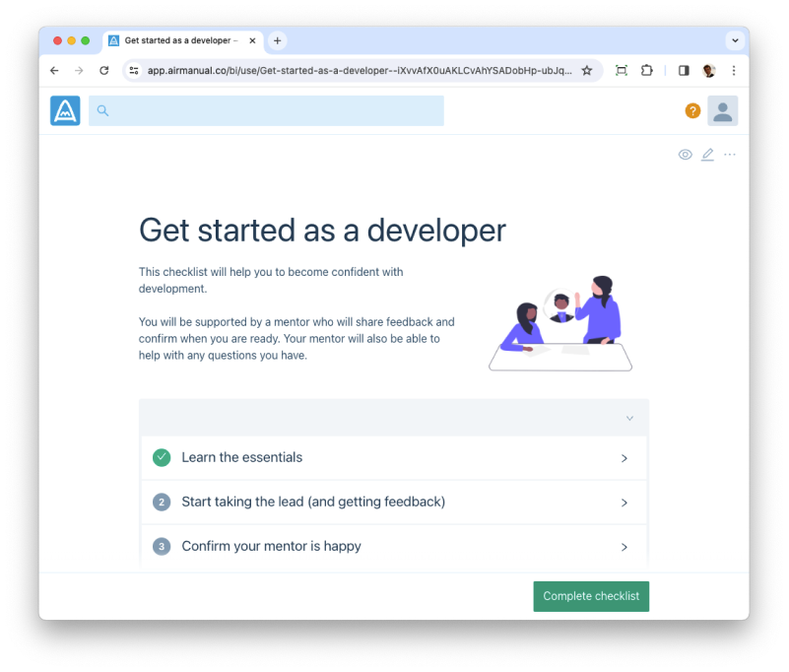Image resolution: width=789 pixels, height=672 pixels.
Task: Open Chrome three-dot menu
Action: click(x=734, y=71)
